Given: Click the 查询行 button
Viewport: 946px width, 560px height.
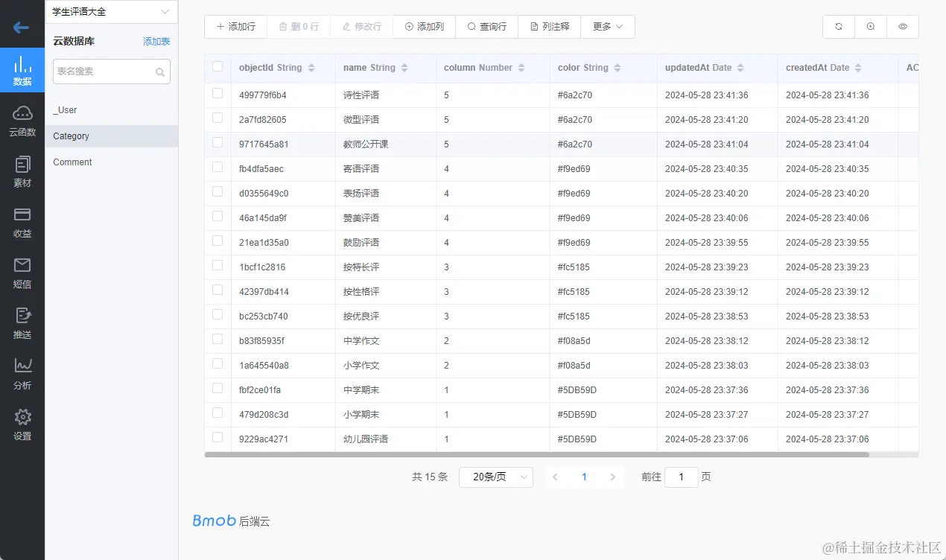Looking at the screenshot, I should click(486, 26).
